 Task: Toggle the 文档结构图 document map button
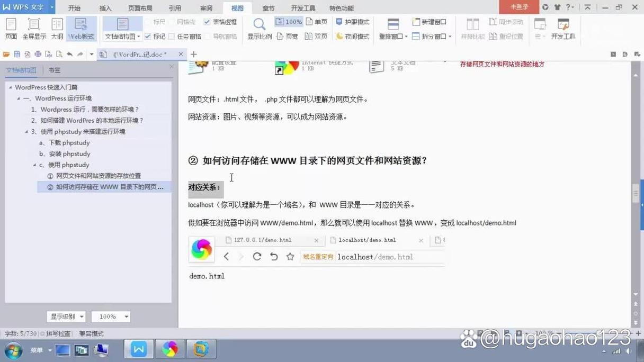click(122, 25)
